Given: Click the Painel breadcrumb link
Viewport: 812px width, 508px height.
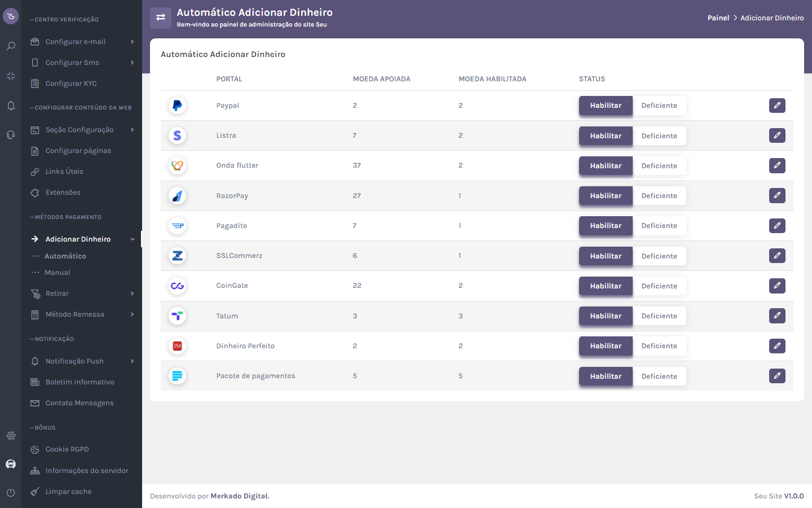Looking at the screenshot, I should click(x=718, y=18).
